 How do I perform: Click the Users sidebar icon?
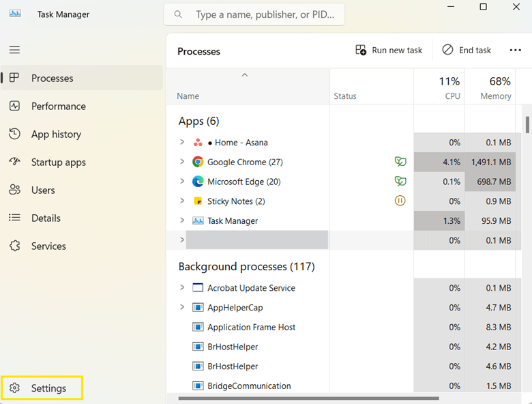(x=14, y=190)
